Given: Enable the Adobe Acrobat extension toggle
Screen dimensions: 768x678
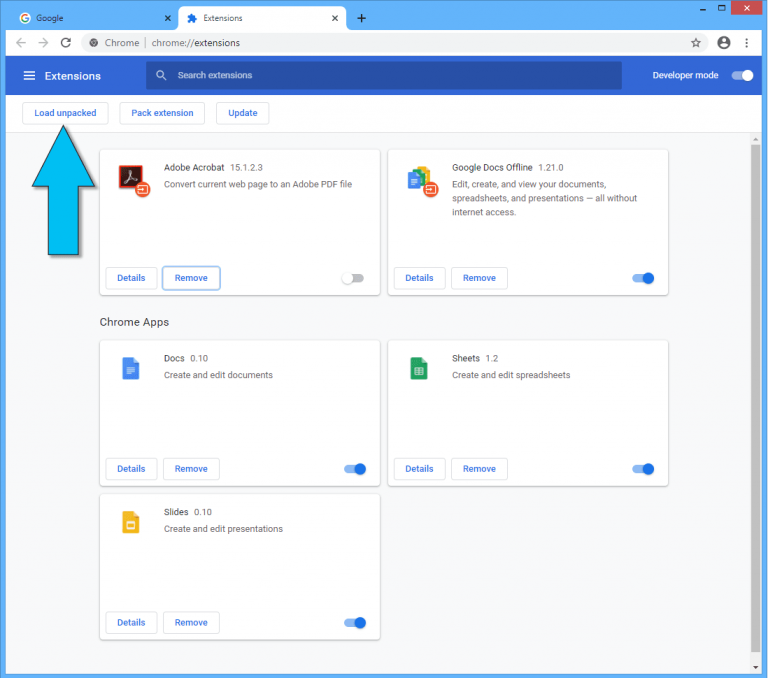Looking at the screenshot, I should pos(353,278).
